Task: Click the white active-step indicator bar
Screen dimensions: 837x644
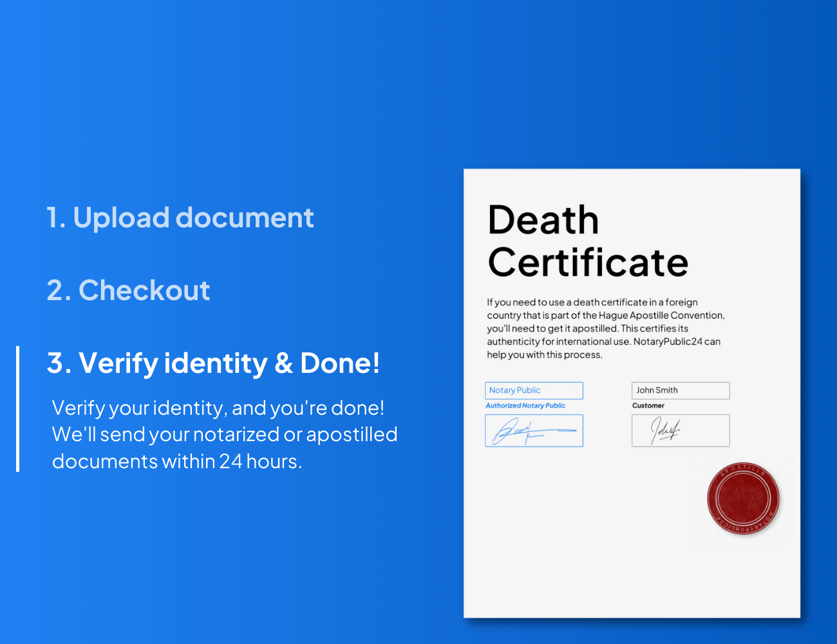Action: click(x=17, y=409)
